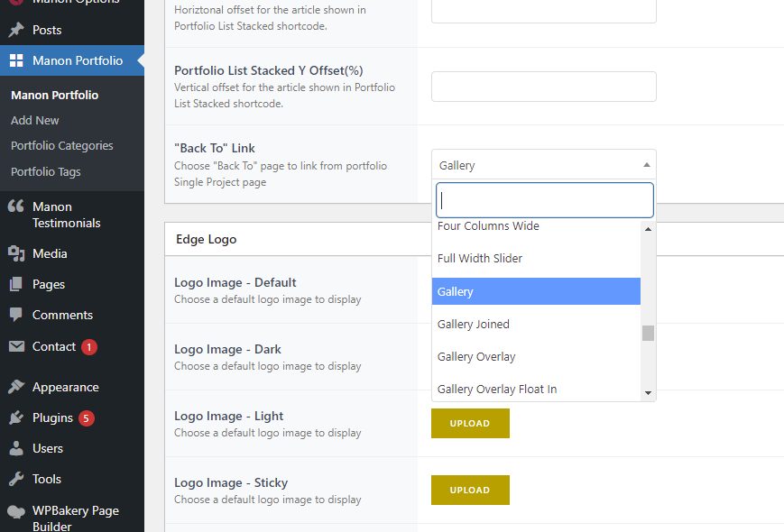Collapse the "Back To" Link dropdown

[543, 165]
